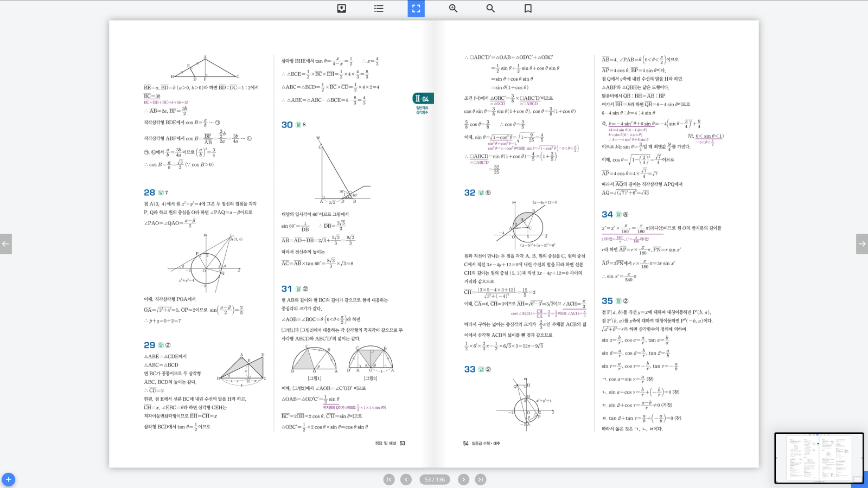The image size is (868, 488).
Task: Select the II-04 chapter tab
Action: point(423,99)
